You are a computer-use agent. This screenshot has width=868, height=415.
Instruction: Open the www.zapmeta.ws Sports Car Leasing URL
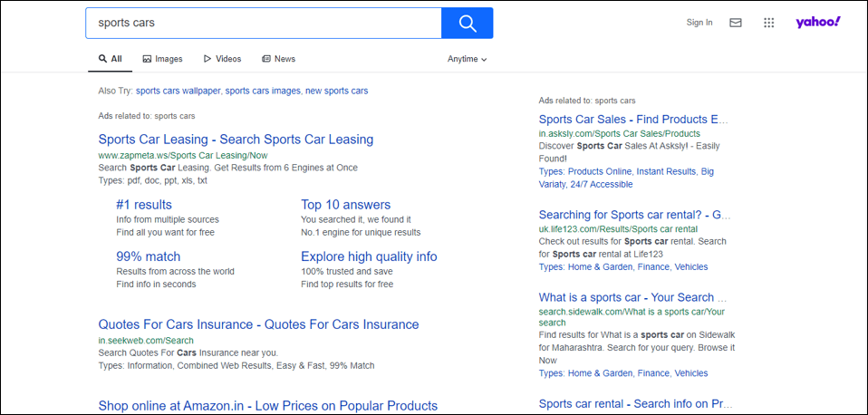[x=183, y=156]
